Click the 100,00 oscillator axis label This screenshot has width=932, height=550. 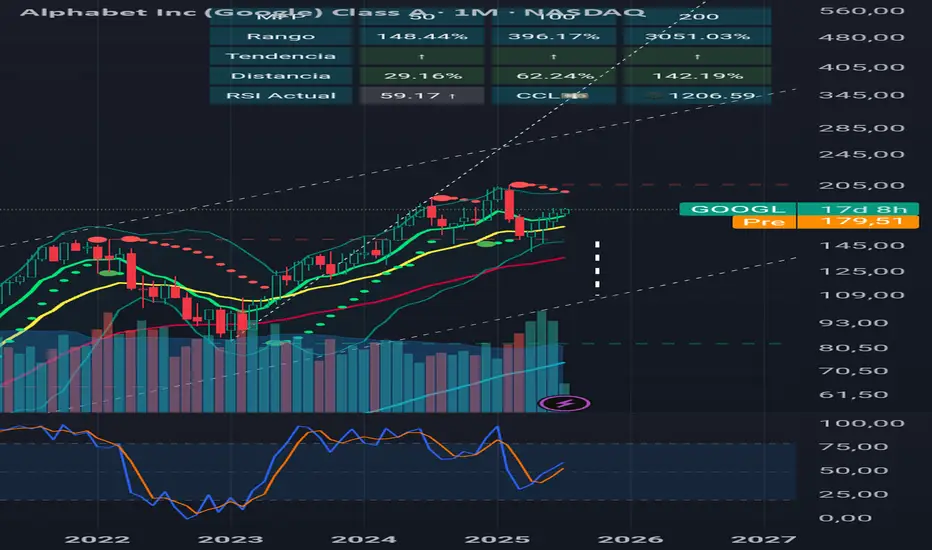coord(862,423)
